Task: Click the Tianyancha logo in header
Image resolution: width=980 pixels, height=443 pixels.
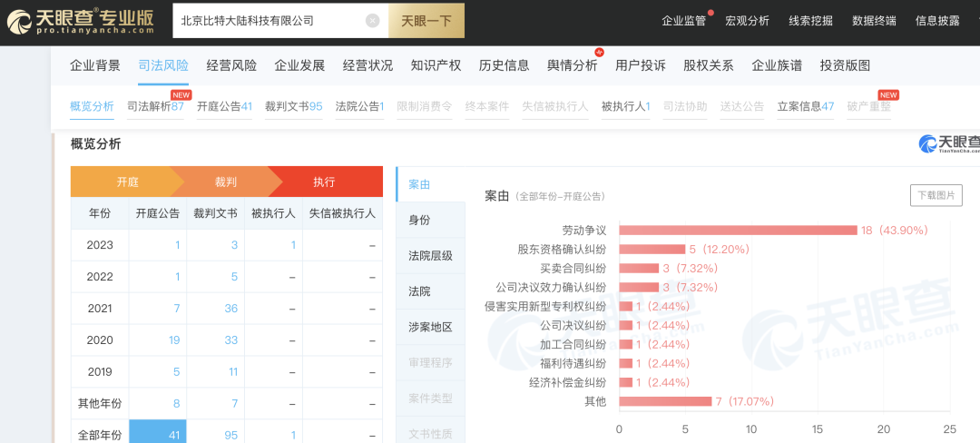Action: [80, 22]
